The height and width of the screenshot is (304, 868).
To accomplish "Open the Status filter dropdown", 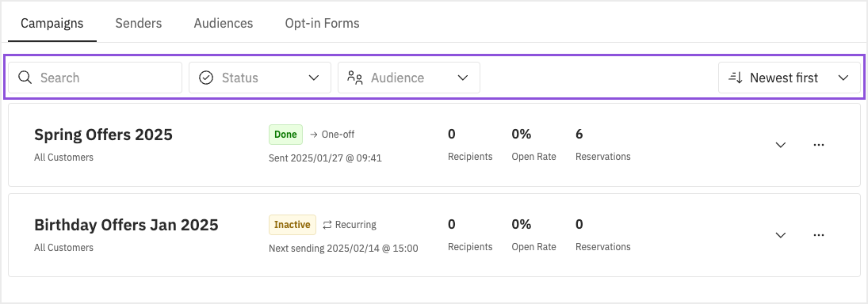I will click(x=260, y=78).
